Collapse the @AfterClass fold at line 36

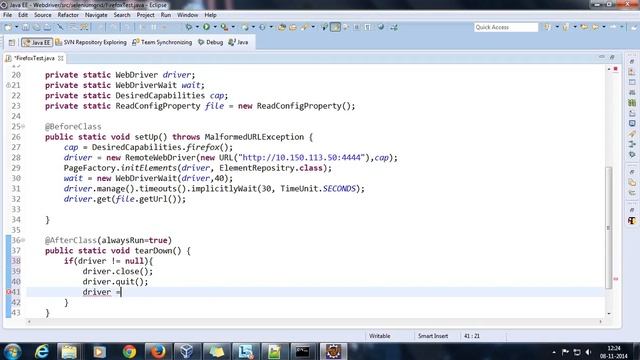tap(23, 240)
